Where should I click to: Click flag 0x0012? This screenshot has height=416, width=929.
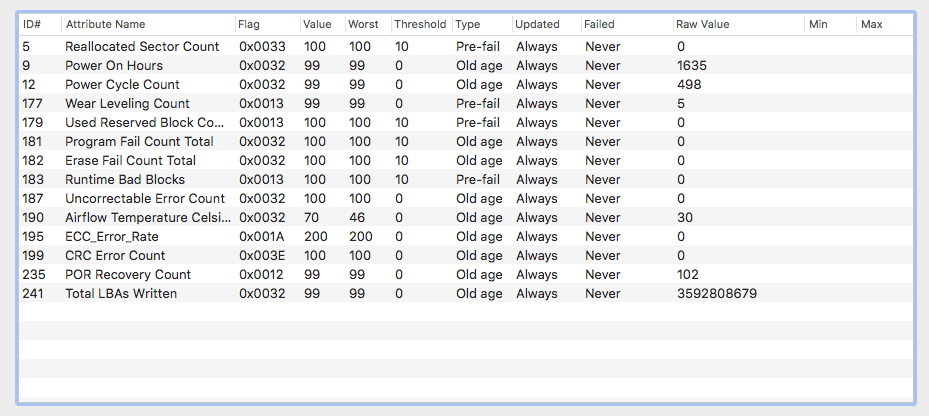click(262, 274)
